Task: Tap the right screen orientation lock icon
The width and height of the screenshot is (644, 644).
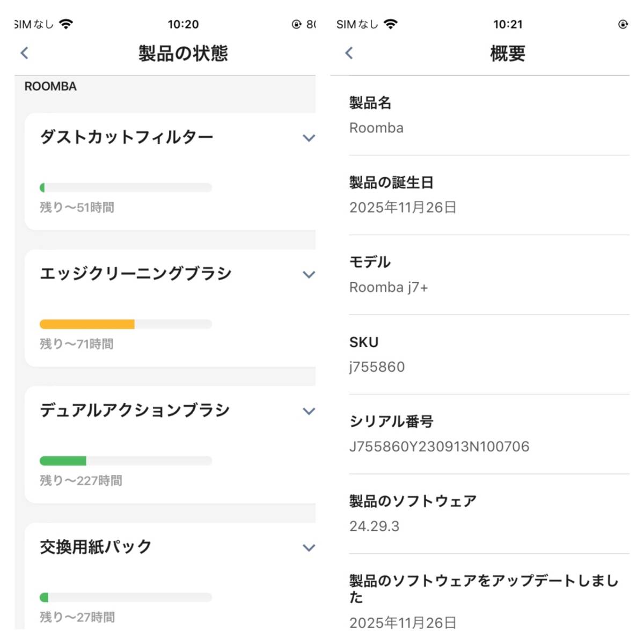Action: pos(623,24)
